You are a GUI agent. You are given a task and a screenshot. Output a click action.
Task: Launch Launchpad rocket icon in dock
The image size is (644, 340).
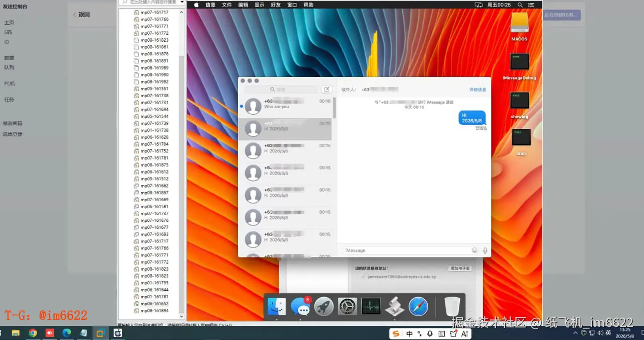pos(324,306)
